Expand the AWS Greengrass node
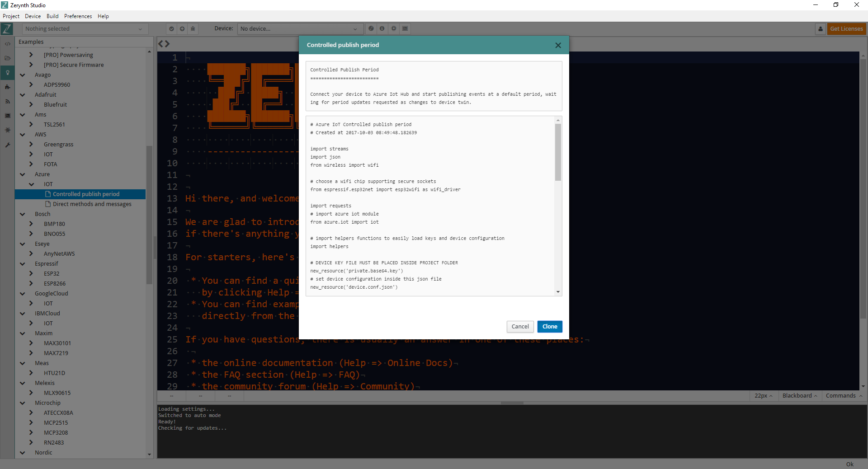Screen dimensions: 868x469 click(31, 145)
